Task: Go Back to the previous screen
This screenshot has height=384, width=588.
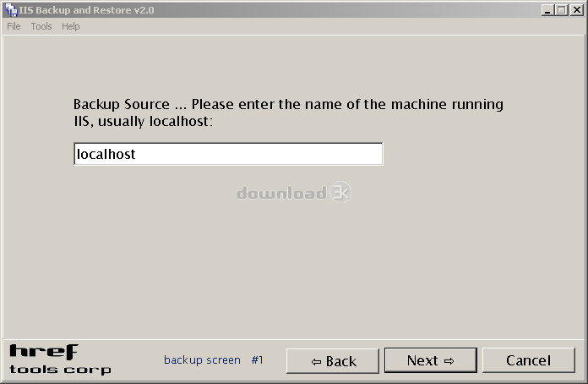Action: pos(333,360)
